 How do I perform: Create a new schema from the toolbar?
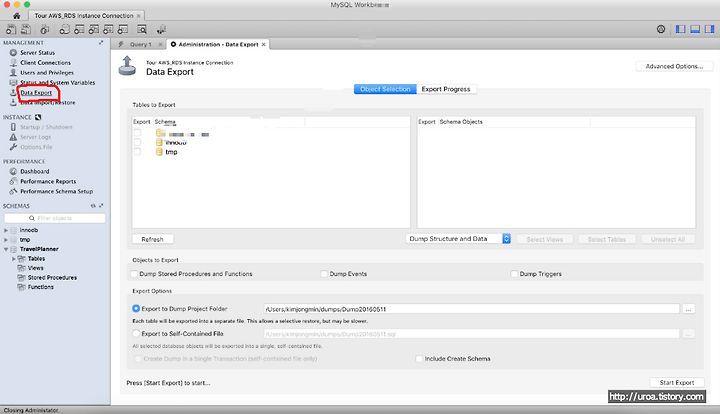tap(64, 30)
